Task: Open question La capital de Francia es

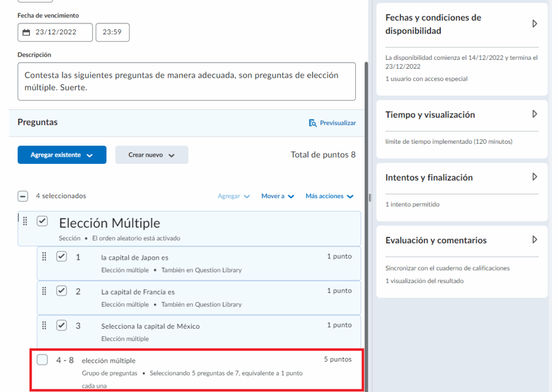Action: tap(138, 292)
